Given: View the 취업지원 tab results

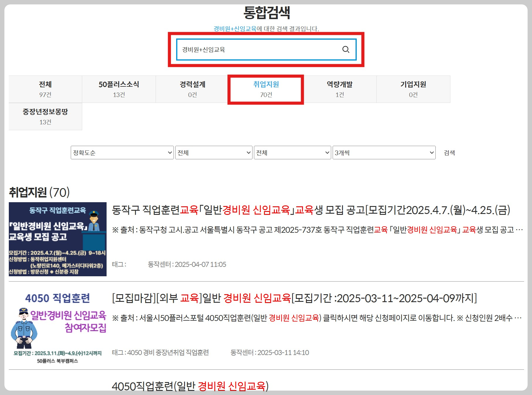Looking at the screenshot, I should point(266,89).
